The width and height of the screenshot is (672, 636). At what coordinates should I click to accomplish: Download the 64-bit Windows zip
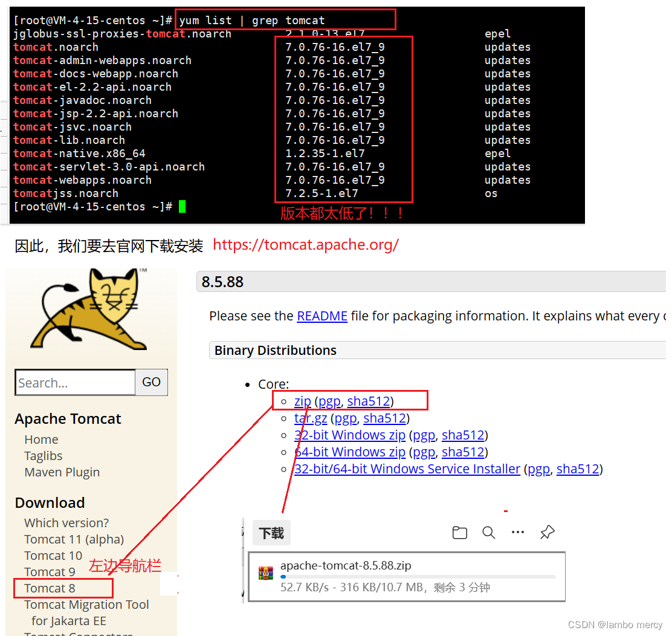(x=350, y=452)
